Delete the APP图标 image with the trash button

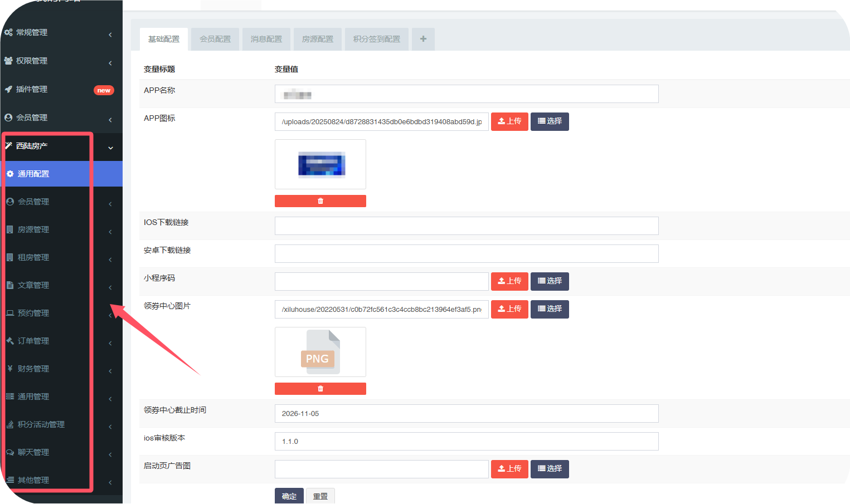click(x=320, y=201)
